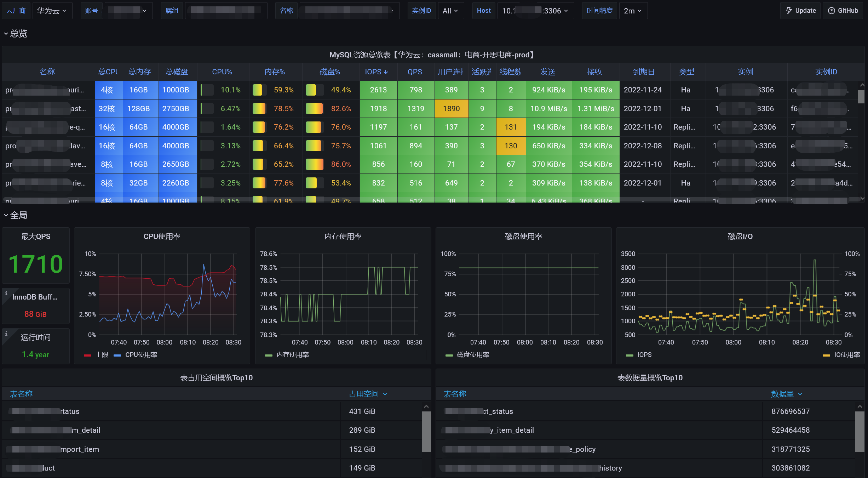Click the 表占用空间 table vertical scrollbar
The image size is (868, 478).
[426, 431]
